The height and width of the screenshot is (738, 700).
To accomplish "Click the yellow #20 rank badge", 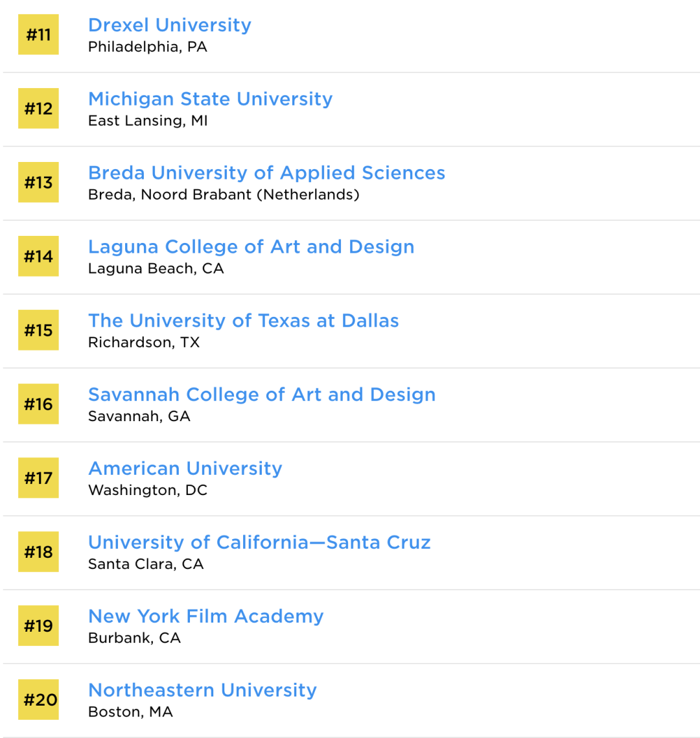I will click(38, 699).
